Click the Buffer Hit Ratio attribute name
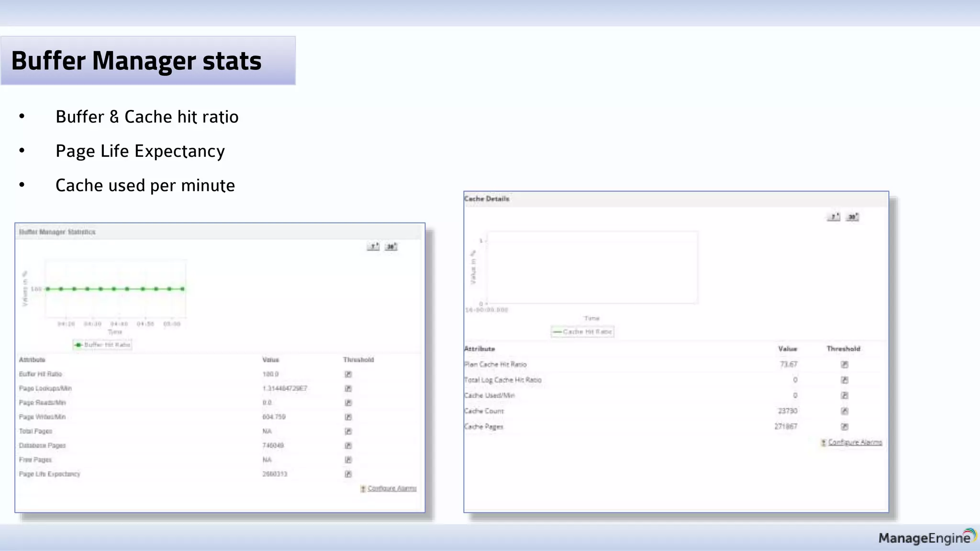 (x=41, y=374)
